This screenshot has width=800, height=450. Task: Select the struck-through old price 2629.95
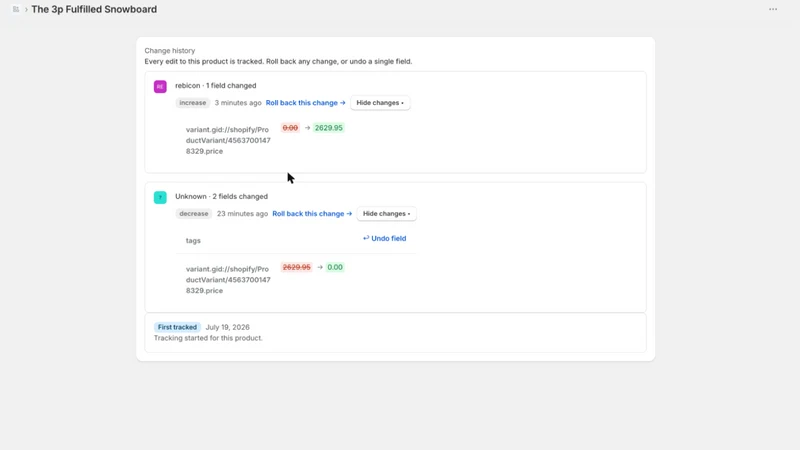(x=296, y=267)
